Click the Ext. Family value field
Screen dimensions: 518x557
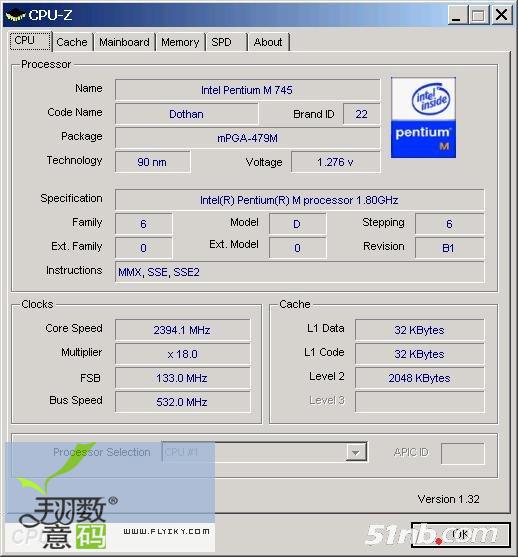[144, 248]
